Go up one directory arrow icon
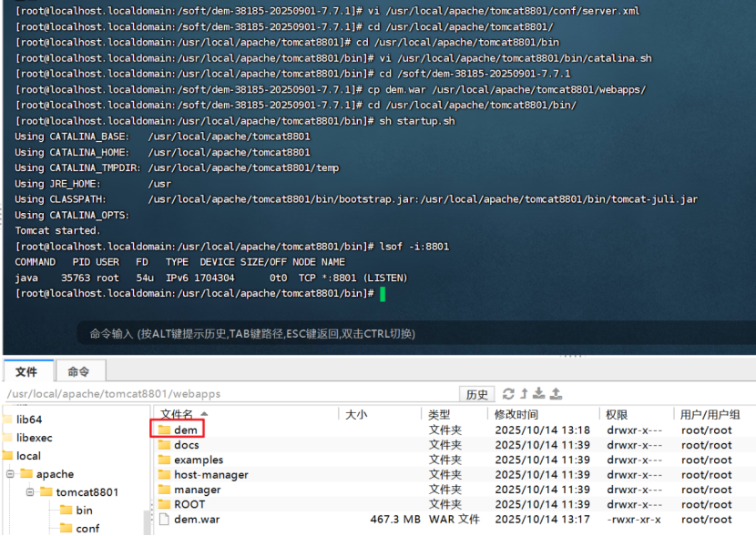The height and width of the screenshot is (536, 756). [x=524, y=394]
